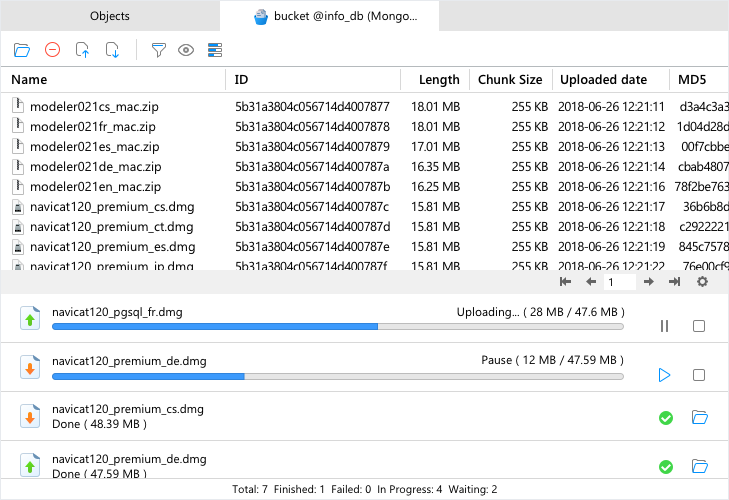Click green checkmark of finished navicat120_premium_de.dmg upload
This screenshot has width=729, height=500.
(x=666, y=467)
